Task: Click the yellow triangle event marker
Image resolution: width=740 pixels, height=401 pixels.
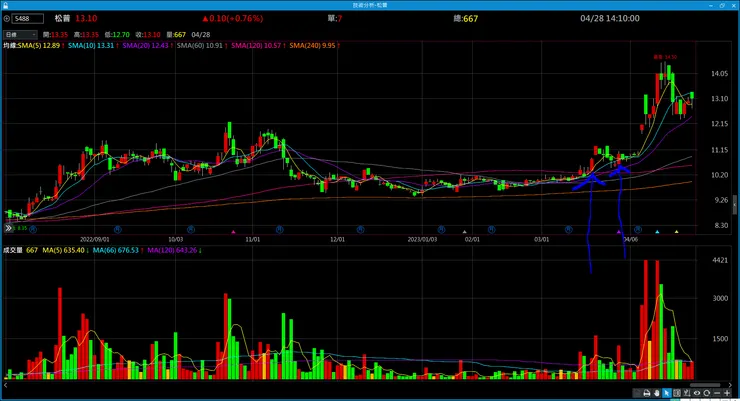Action: pyautogui.click(x=677, y=232)
